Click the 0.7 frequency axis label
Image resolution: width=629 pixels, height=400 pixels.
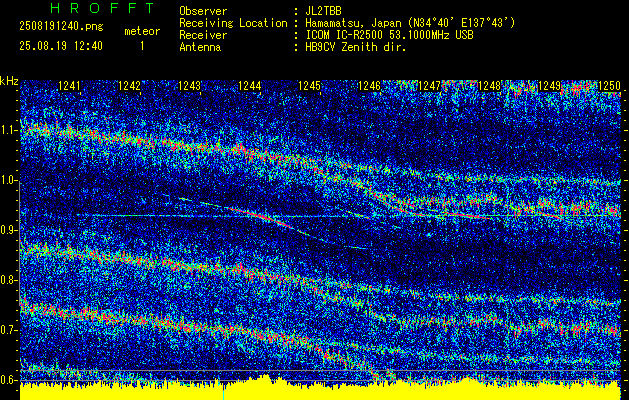9,330
